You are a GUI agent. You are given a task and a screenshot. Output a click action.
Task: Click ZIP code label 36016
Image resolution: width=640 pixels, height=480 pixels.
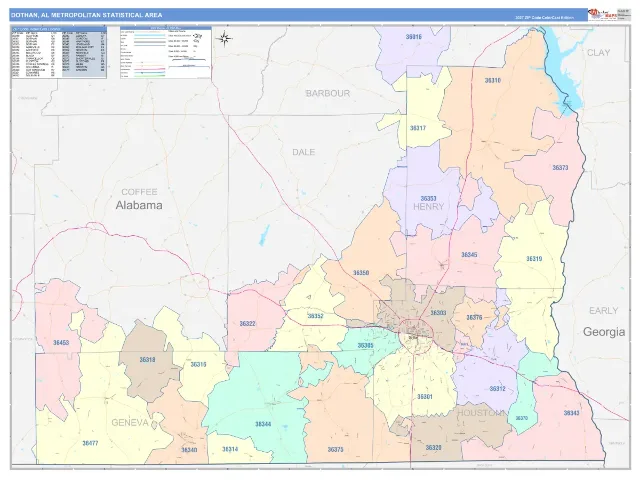pos(413,37)
